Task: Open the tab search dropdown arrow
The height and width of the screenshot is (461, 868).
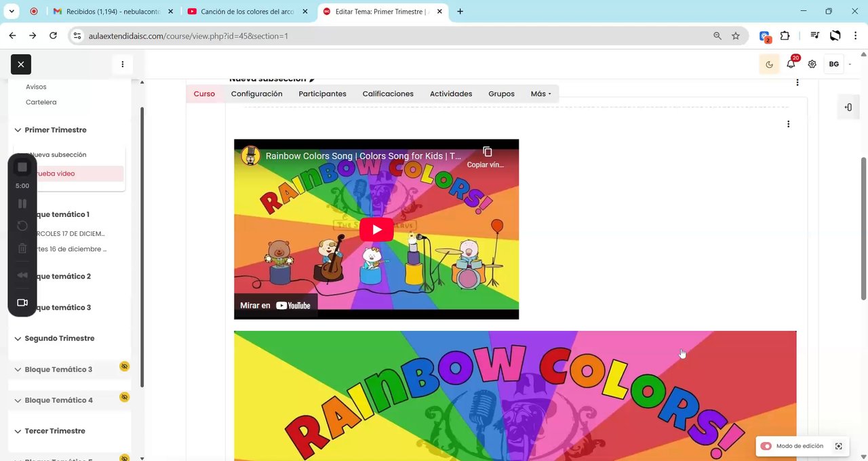Action: coord(12,12)
